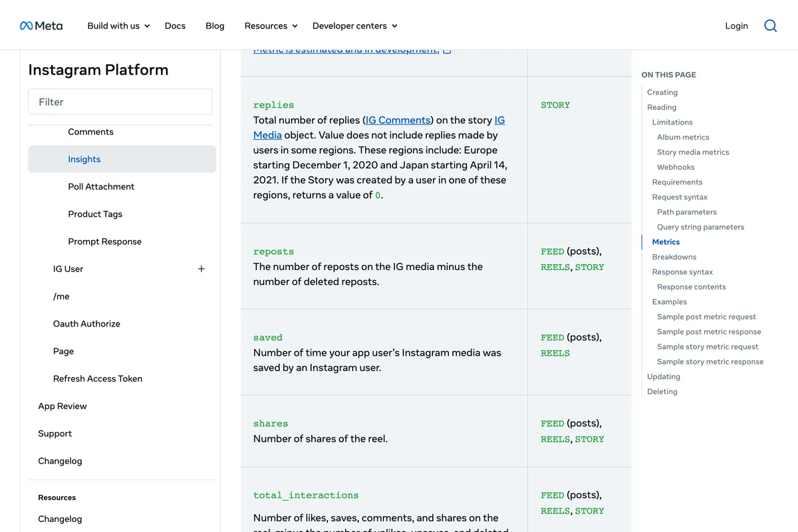Open Poll Attachment sidebar item
The image size is (798, 532).
(x=101, y=186)
